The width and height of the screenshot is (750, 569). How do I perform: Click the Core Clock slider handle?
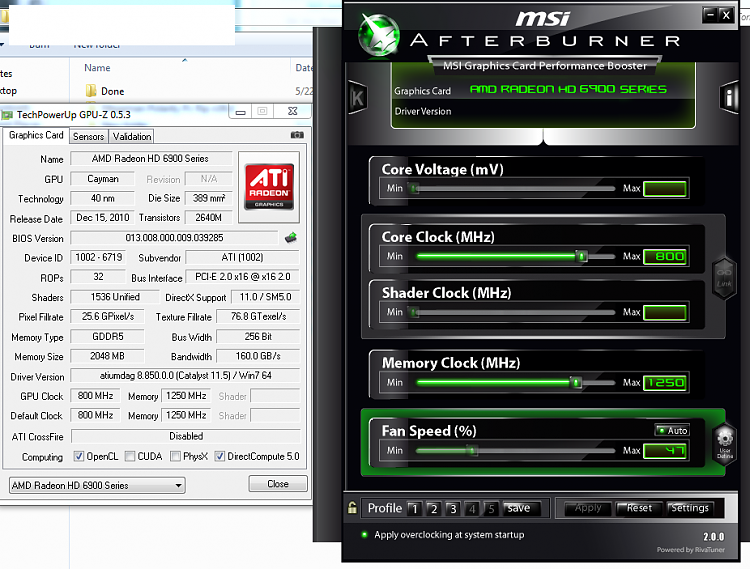click(x=582, y=256)
